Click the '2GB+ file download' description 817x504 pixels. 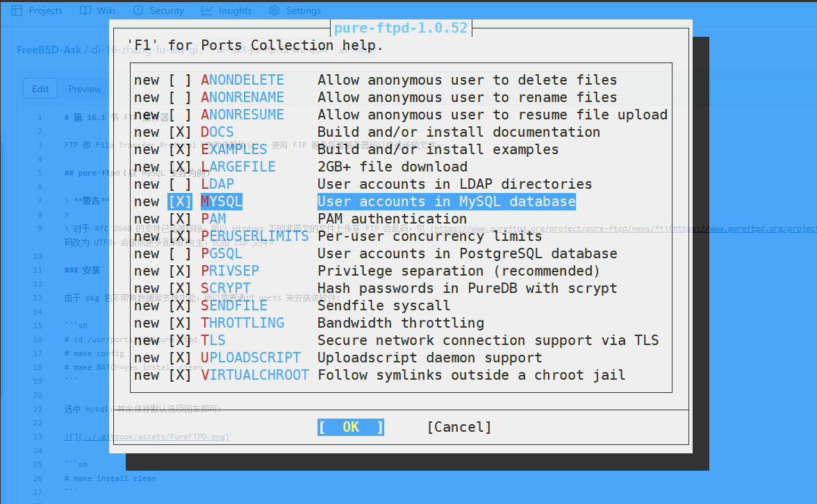(393, 167)
